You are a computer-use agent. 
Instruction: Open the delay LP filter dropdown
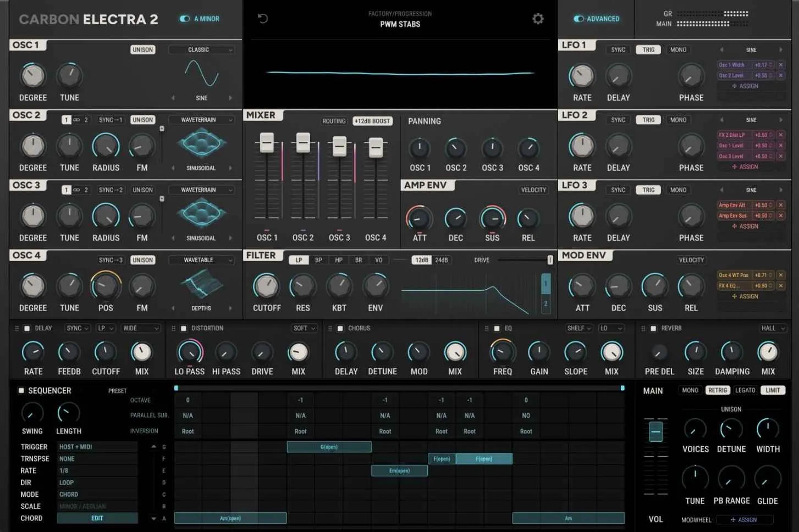pos(106,328)
